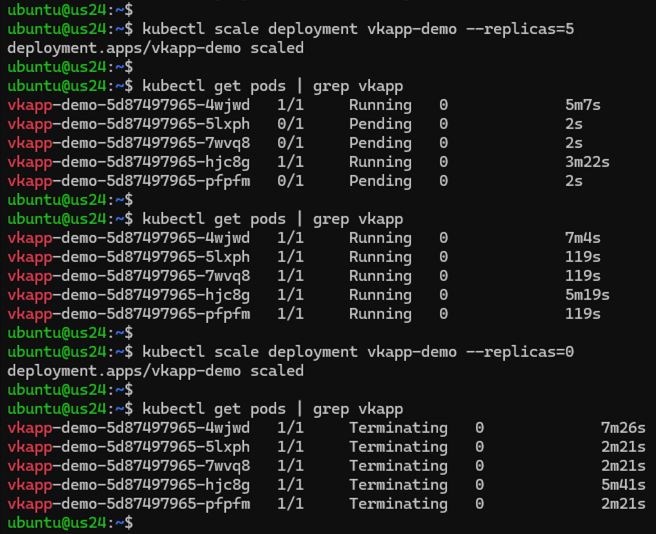Screen dimensions: 656x534
Task: Click pod hjc8g row with age 5m41s
Action: point(327,485)
